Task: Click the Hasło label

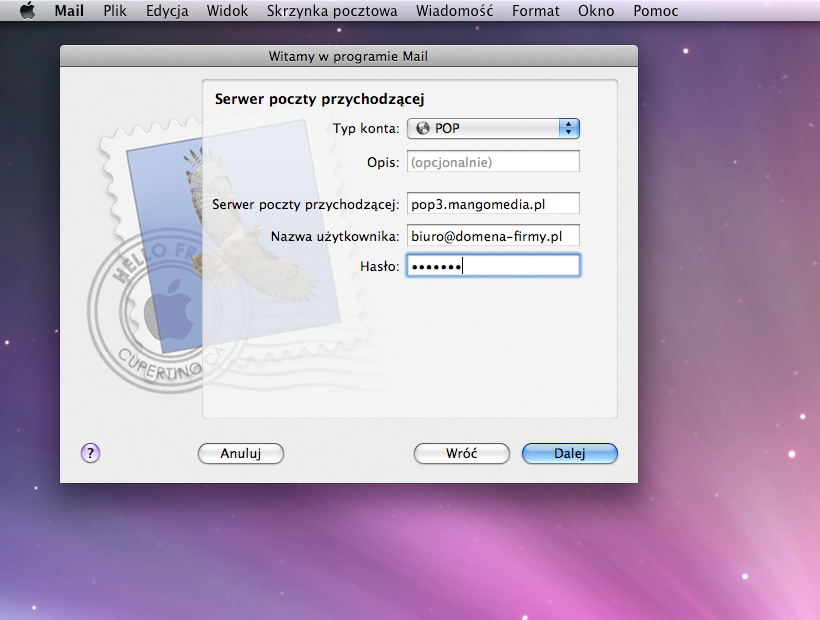Action: tap(380, 266)
